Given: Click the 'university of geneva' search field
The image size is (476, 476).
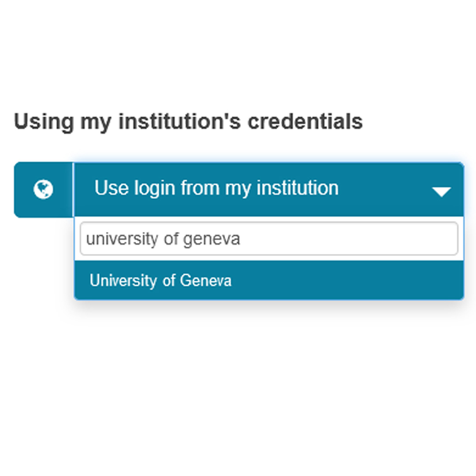Looking at the screenshot, I should [x=269, y=239].
